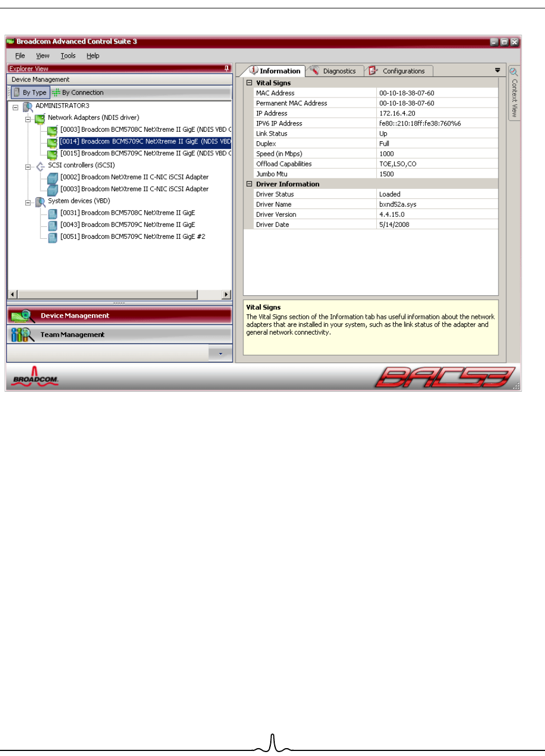This screenshot has height=756, width=545.
Task: Click the System devices category icon
Action: click(x=40, y=202)
